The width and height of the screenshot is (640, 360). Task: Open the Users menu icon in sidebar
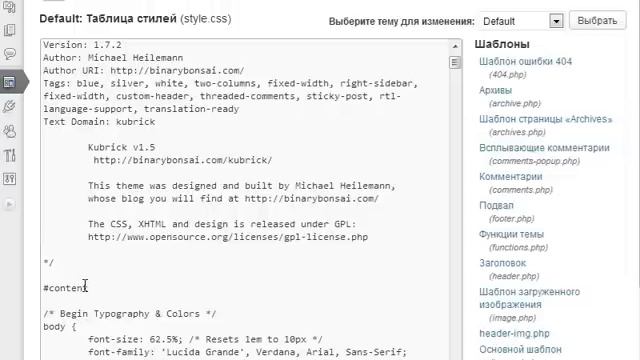click(9, 131)
